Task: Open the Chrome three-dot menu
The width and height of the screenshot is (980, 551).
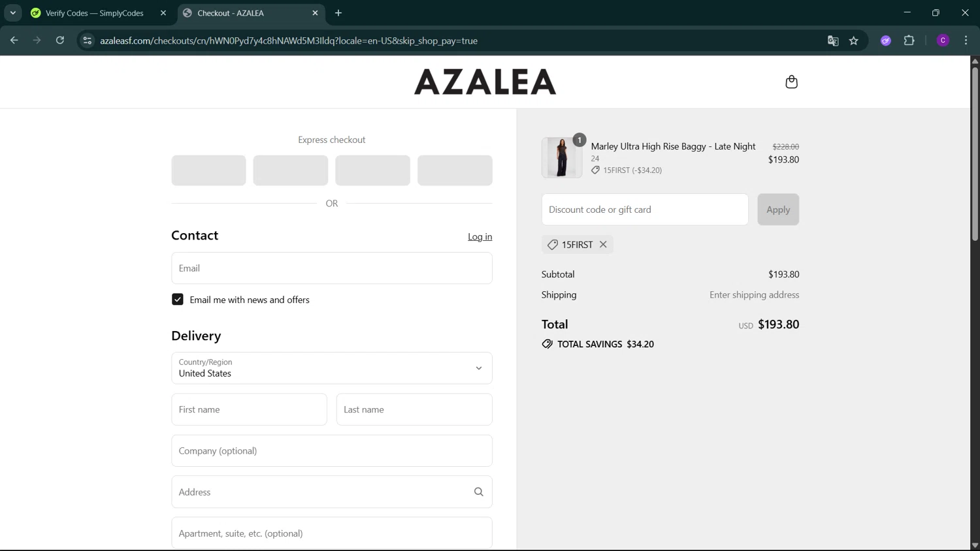Action: pos(966,40)
